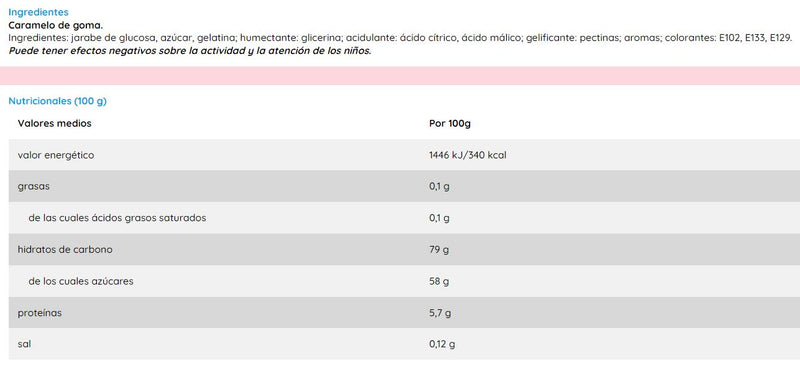Click the 1446 kJ/340 kcal value
Image resolution: width=800 pixels, height=369 pixels.
click(x=468, y=155)
